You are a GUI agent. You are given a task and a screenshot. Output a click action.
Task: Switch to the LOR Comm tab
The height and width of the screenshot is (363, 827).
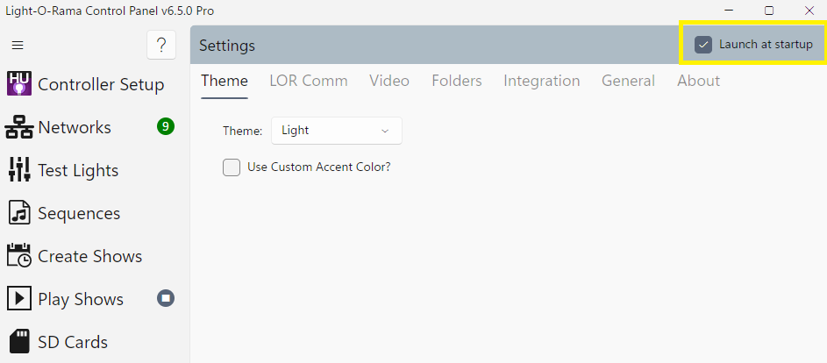(x=309, y=81)
